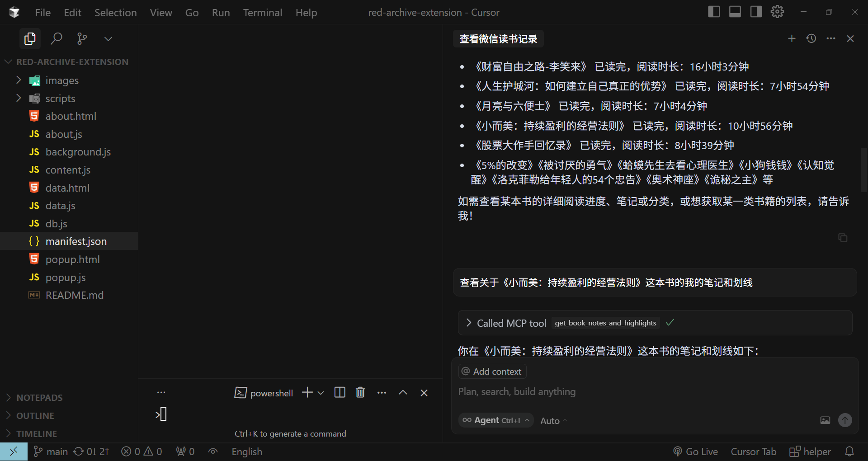Click chat title 查看微信读书记录
Image resolution: width=868 pixels, height=461 pixels.
[x=498, y=39]
